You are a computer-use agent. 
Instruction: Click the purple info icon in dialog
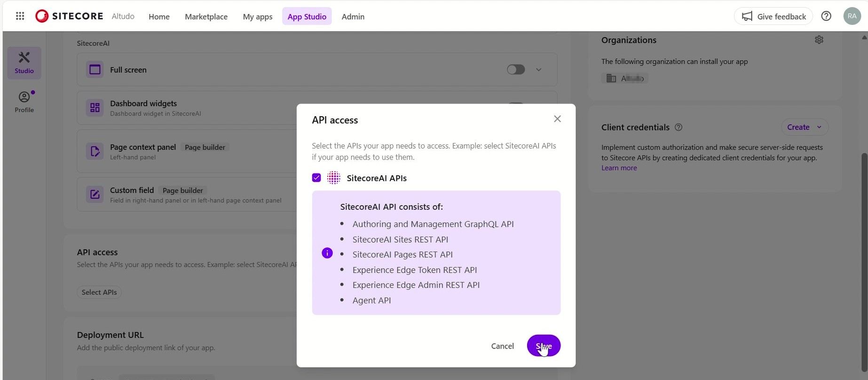point(327,253)
